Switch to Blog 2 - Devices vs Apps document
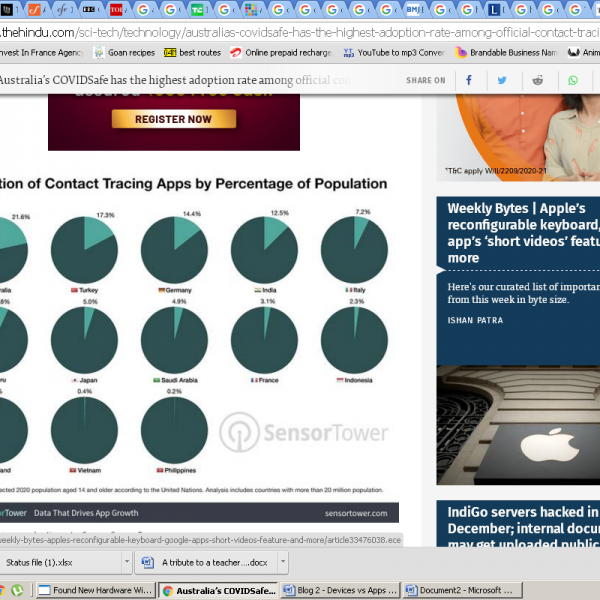The width and height of the screenshot is (600, 600). point(340,590)
